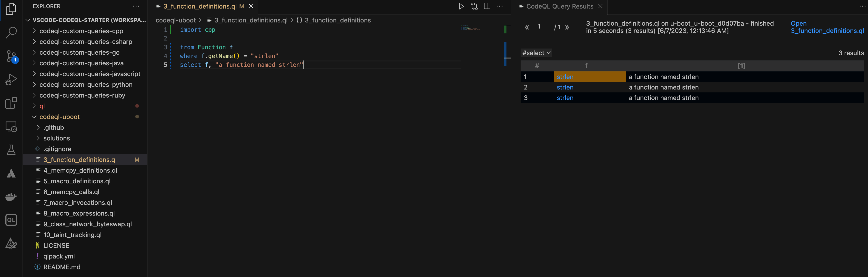Open the bottom activity bar pen icon

(11, 243)
